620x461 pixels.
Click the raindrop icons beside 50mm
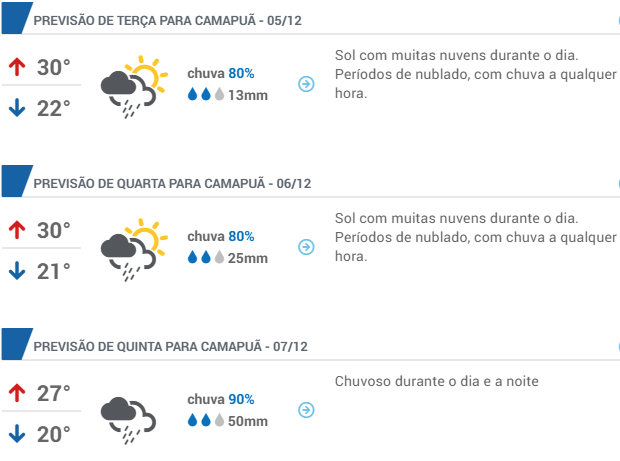tap(206, 421)
